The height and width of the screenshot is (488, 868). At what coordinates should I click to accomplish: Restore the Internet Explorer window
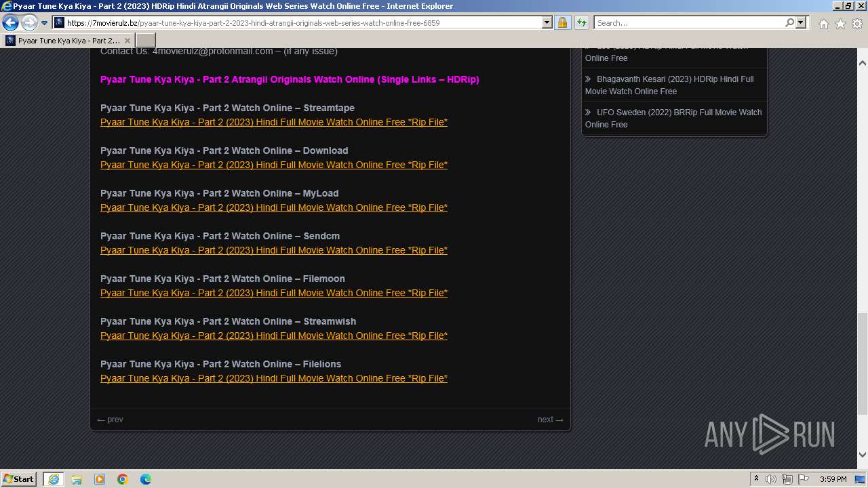coord(848,6)
